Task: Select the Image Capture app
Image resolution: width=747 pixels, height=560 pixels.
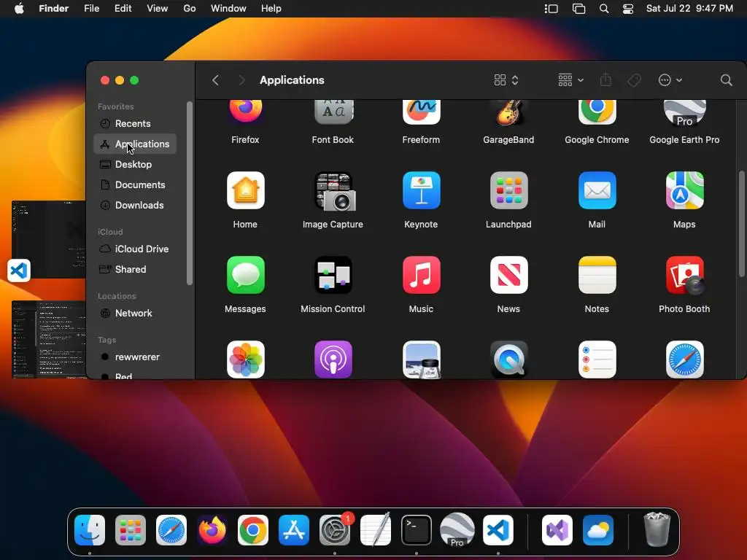Action: tap(333, 191)
